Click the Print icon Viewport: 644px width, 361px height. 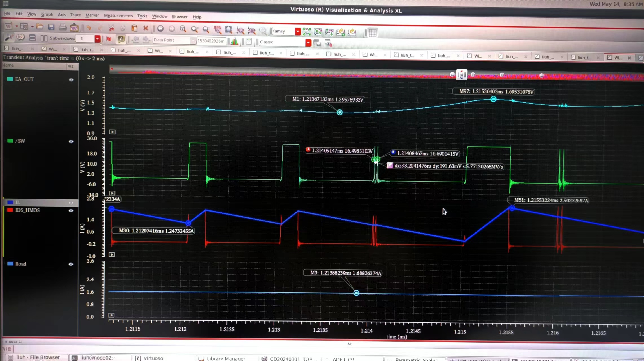click(63, 27)
